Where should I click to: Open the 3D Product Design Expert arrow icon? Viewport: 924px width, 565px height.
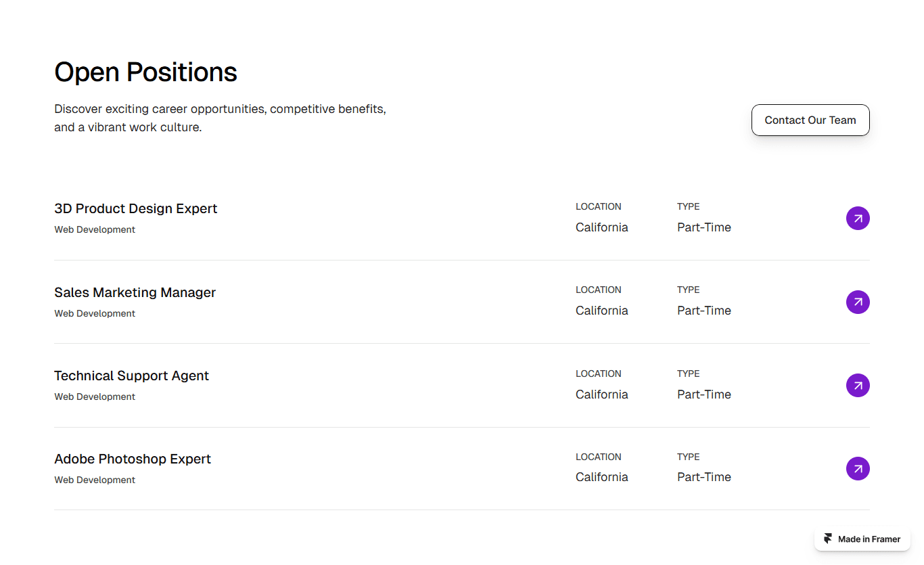click(x=858, y=219)
